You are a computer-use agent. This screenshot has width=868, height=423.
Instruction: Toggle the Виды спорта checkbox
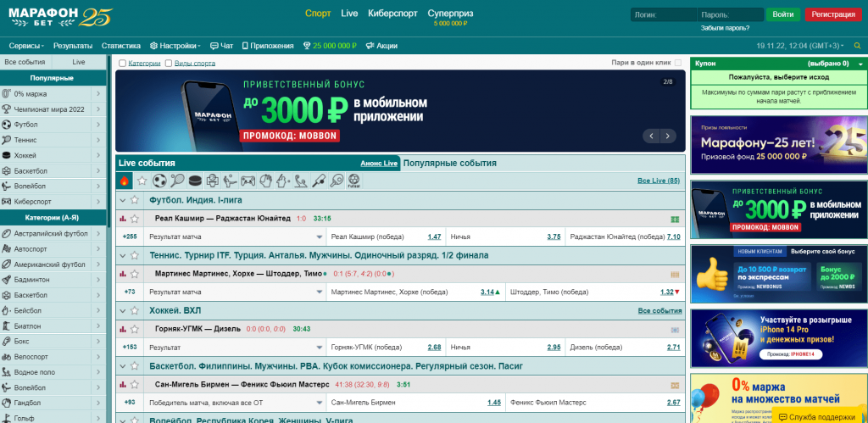[x=169, y=64]
